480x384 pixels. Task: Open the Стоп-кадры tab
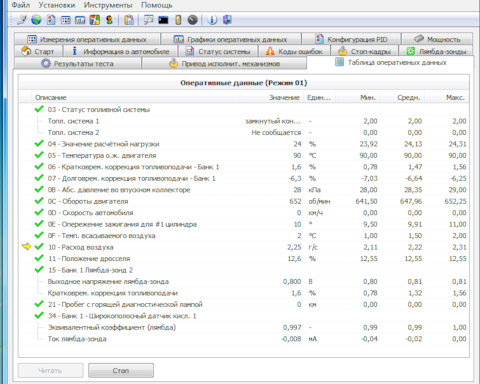click(x=364, y=51)
